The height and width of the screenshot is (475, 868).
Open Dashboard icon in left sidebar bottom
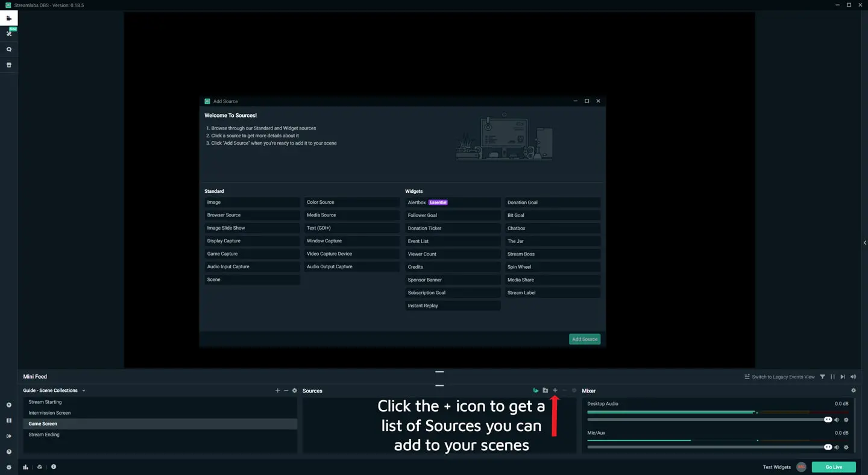pos(8,405)
